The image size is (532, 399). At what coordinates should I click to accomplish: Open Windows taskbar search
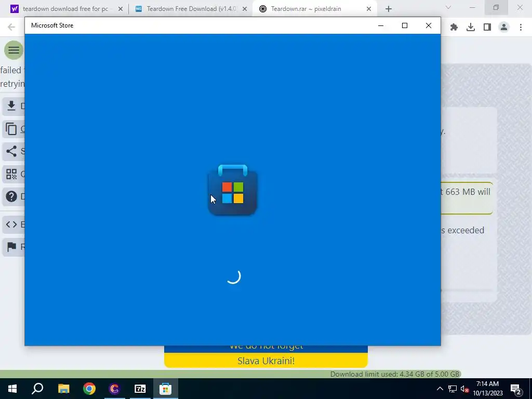[37, 389]
